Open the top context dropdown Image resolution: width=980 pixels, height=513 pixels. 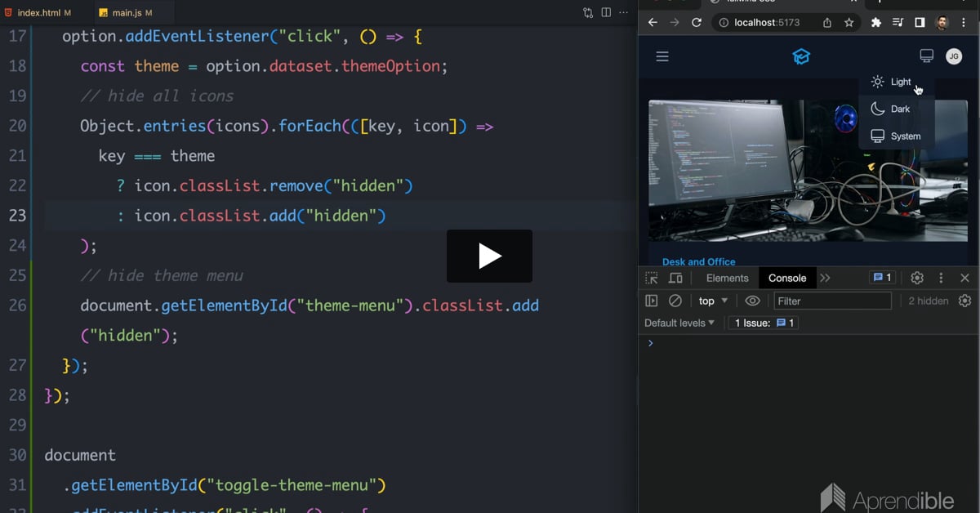[x=713, y=301]
